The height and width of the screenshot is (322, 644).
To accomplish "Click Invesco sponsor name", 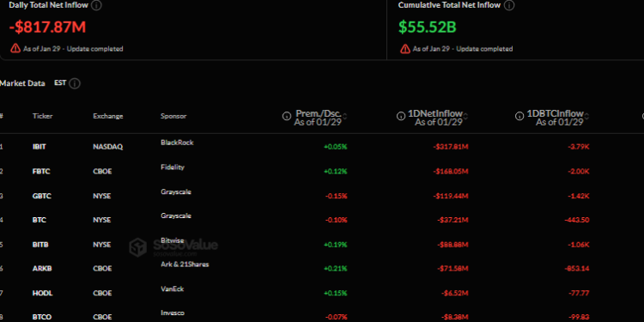I will pos(173,313).
